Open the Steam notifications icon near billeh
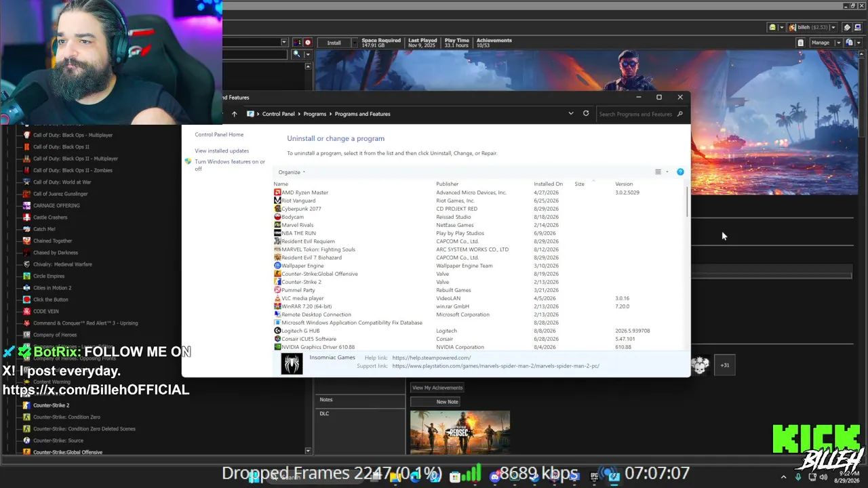 click(772, 28)
